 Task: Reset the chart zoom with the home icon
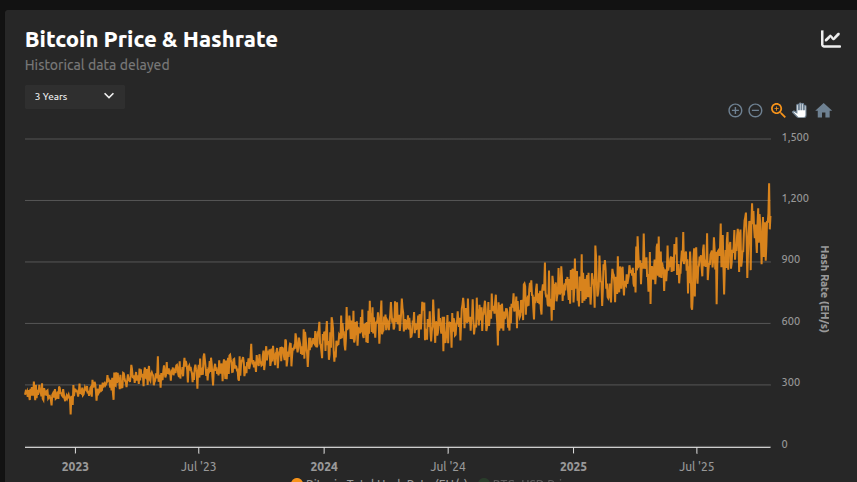[x=823, y=110]
